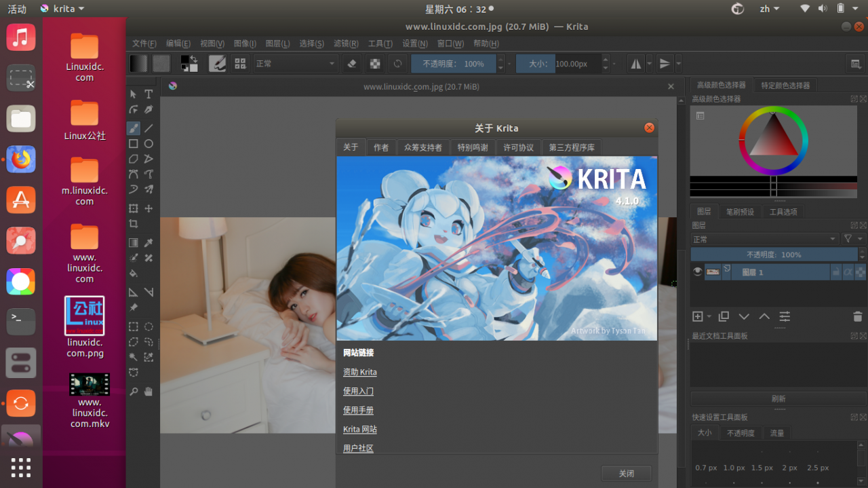Select the Fill bucket tool
Viewport: 868px width, 488px height.
coord(134,274)
